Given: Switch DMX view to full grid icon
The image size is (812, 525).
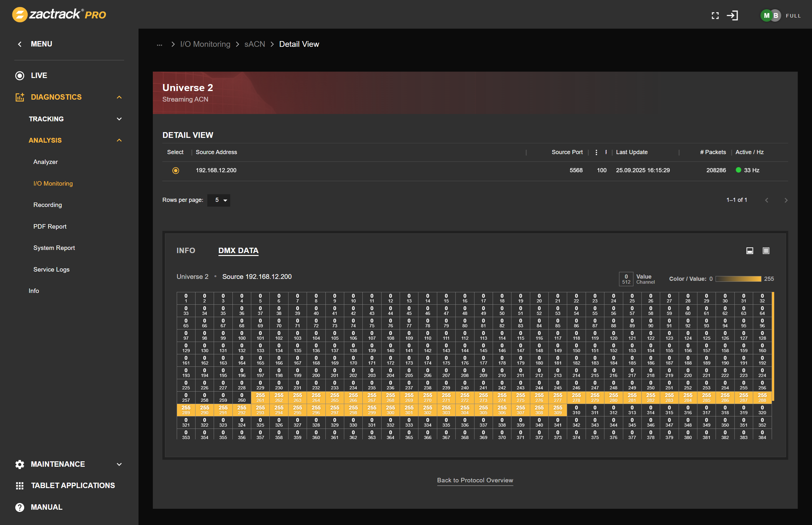Looking at the screenshot, I should tap(766, 251).
